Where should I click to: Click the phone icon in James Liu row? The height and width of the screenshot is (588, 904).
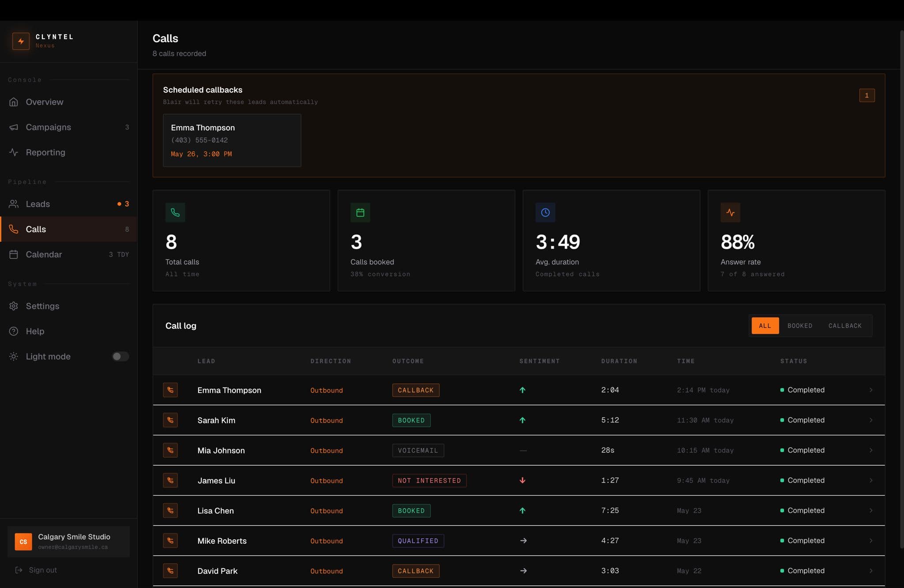[x=170, y=480]
